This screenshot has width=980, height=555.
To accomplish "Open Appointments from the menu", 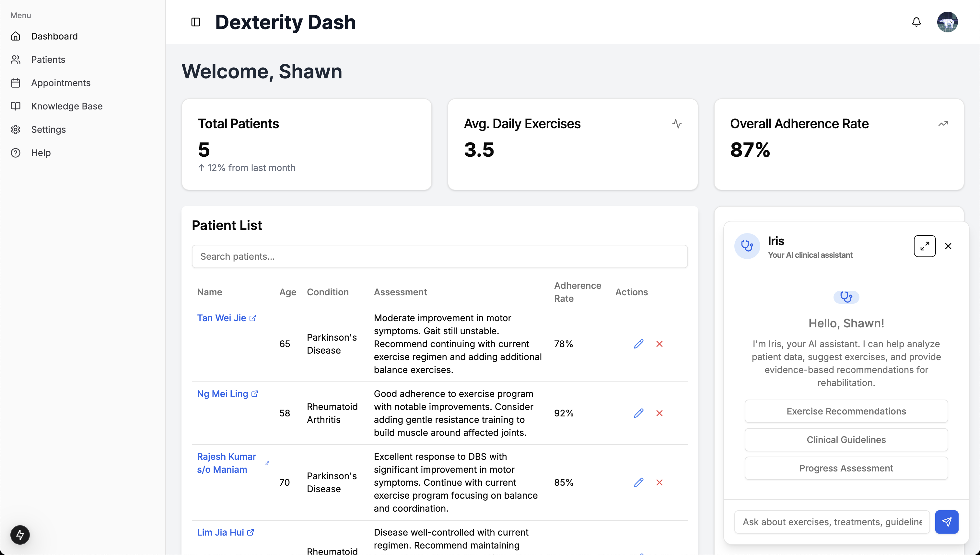I will pos(61,83).
